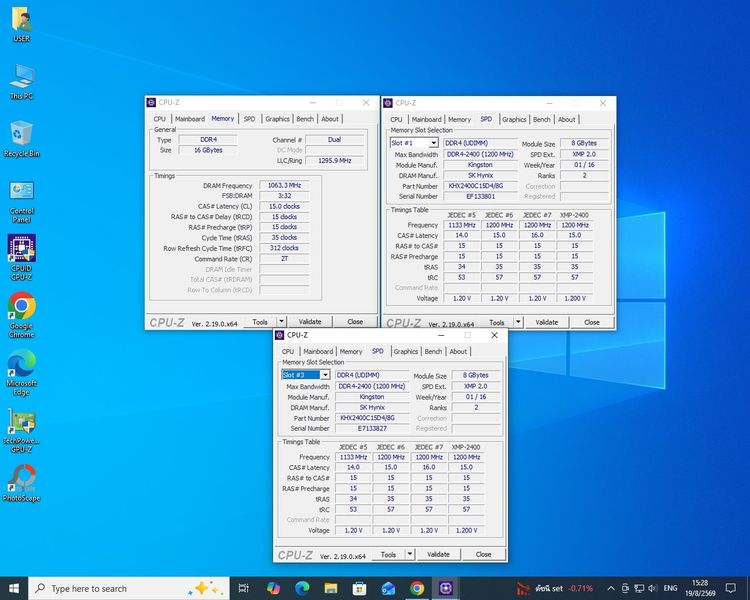Switch to SPD tab in Memory window

[x=249, y=119]
